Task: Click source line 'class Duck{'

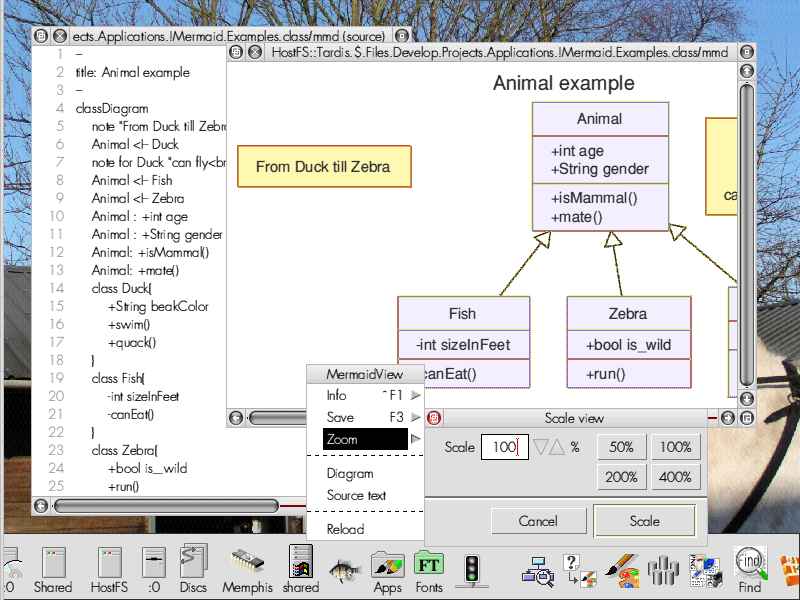Action: click(121, 289)
